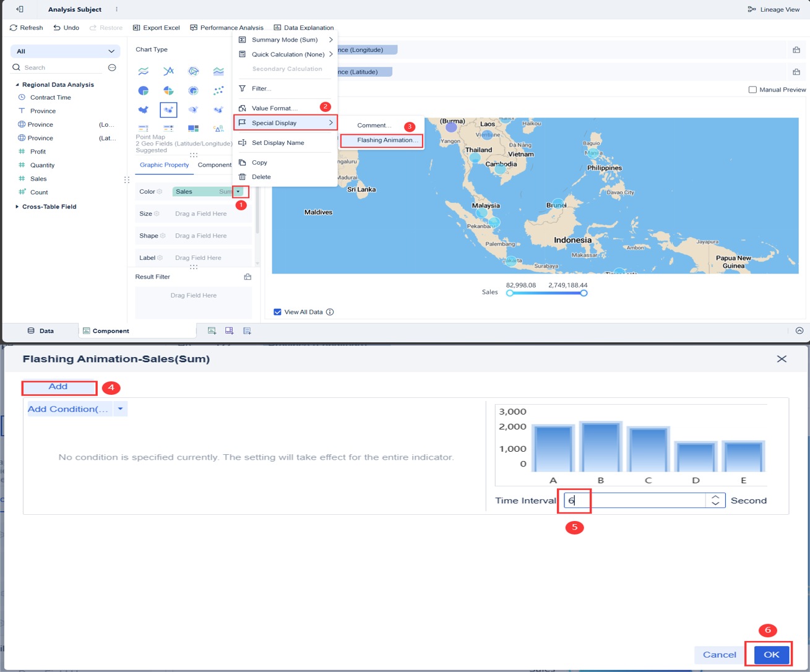The image size is (810, 672).
Task: Click the Refresh icon in the toolbar
Action: (x=12, y=27)
